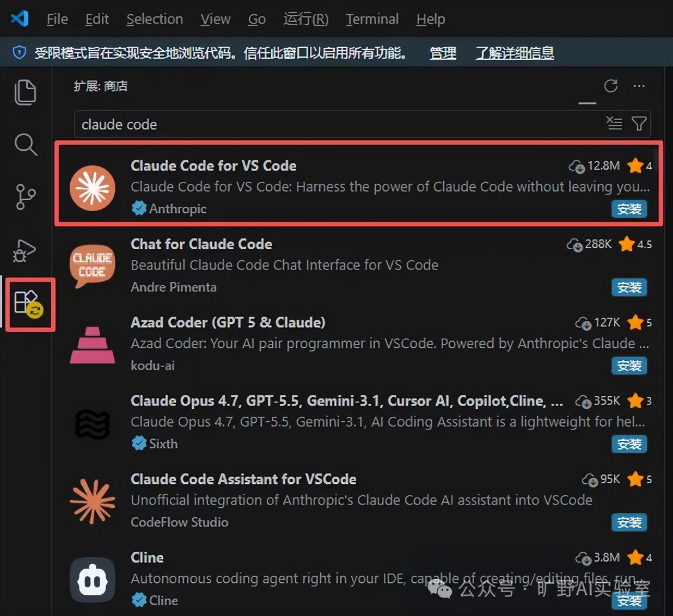The width and height of the screenshot is (673, 616).
Task: Click the 扩展: 商店 panel header
Action: pyautogui.click(x=101, y=86)
